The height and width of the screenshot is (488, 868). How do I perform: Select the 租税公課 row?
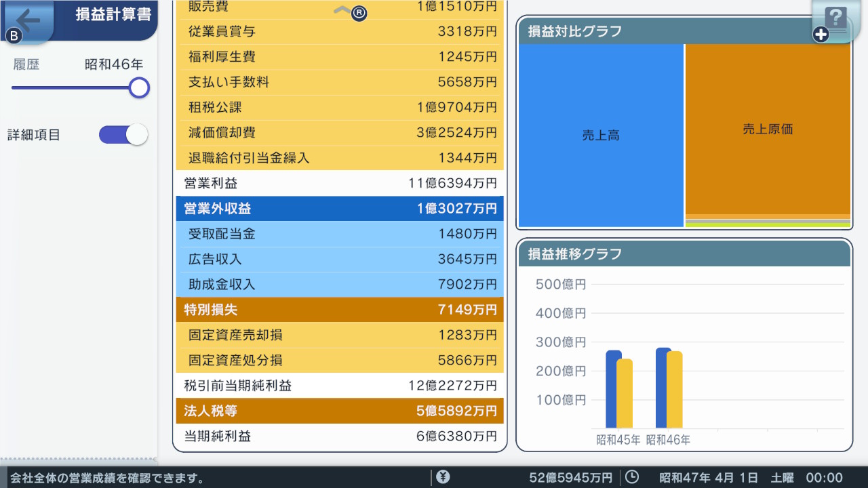click(340, 107)
